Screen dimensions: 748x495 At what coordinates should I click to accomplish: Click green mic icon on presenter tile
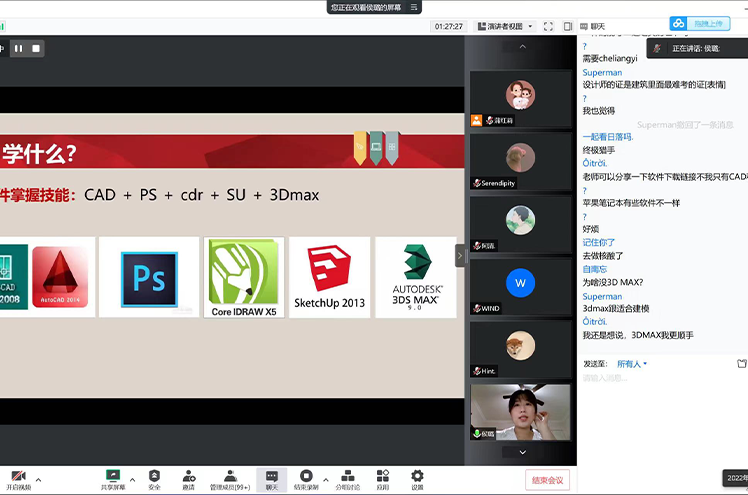click(477, 433)
